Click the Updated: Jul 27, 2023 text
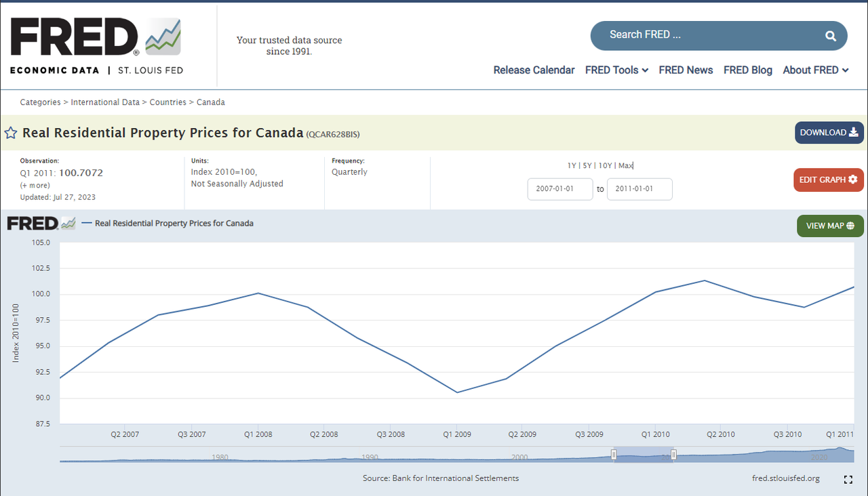Screen dimensions: 868x496 58,197
